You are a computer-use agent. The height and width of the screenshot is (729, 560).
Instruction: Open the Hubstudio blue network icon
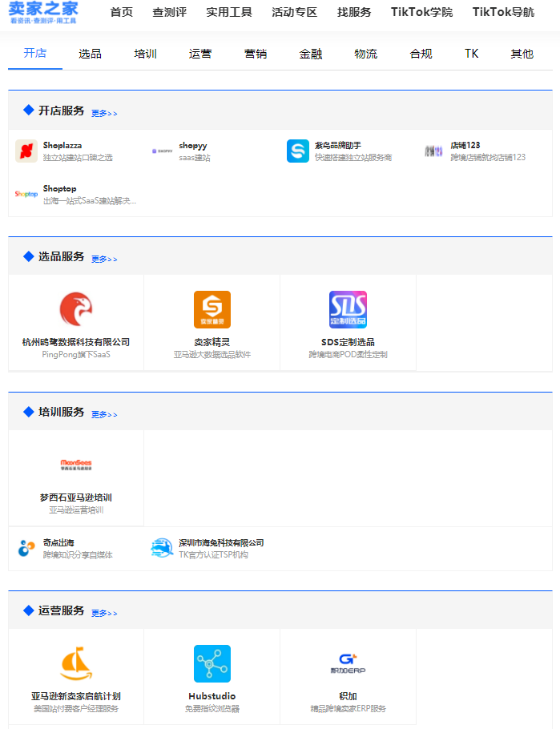click(212, 663)
